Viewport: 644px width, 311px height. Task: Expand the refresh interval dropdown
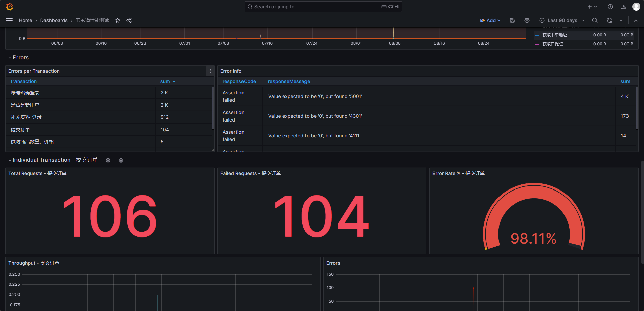tap(621, 20)
